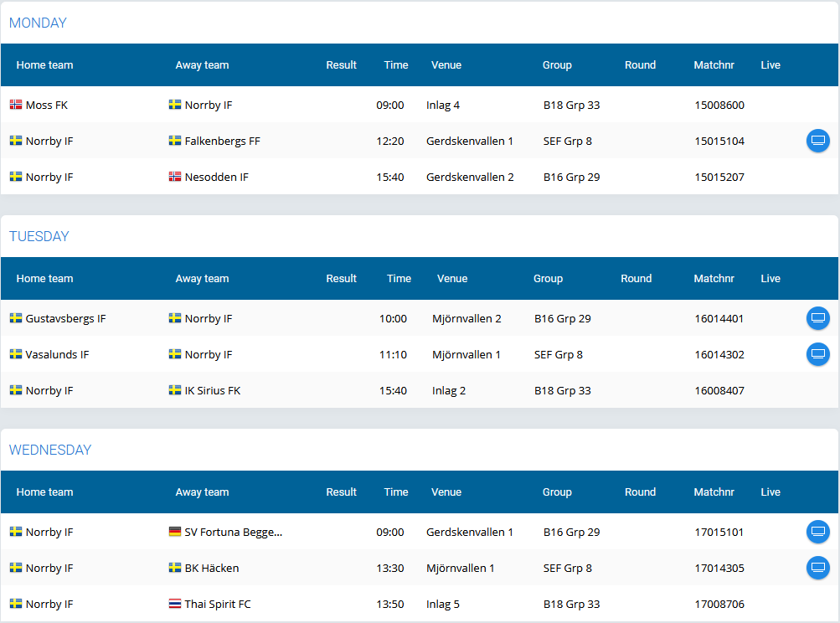The width and height of the screenshot is (840, 623).
Task: Click the Venue column header in Wednesday table
Action: click(x=446, y=492)
